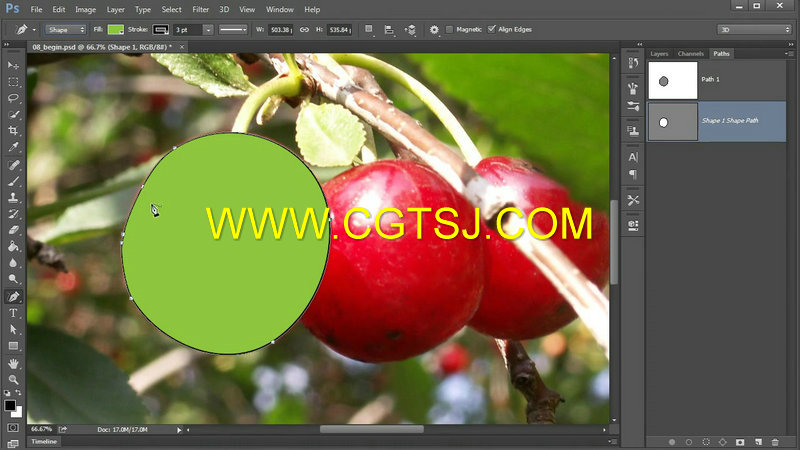Click the green Fill color swatch
This screenshot has width=800, height=450.
coord(116,30)
